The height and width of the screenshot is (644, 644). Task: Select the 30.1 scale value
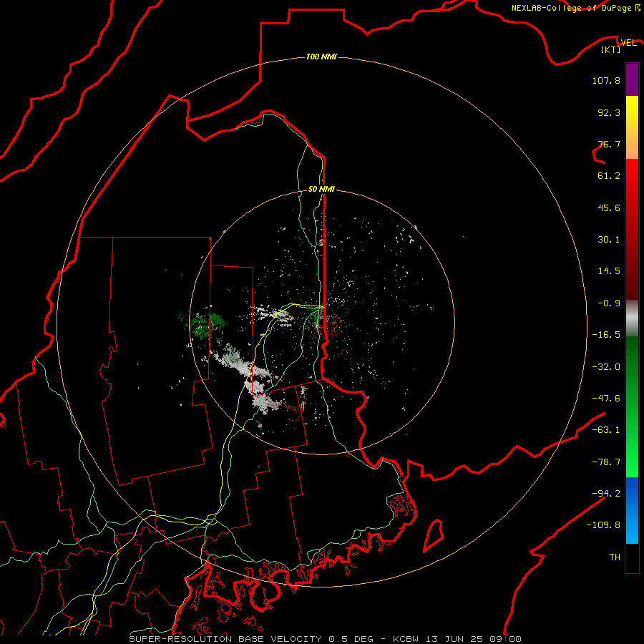609,240
